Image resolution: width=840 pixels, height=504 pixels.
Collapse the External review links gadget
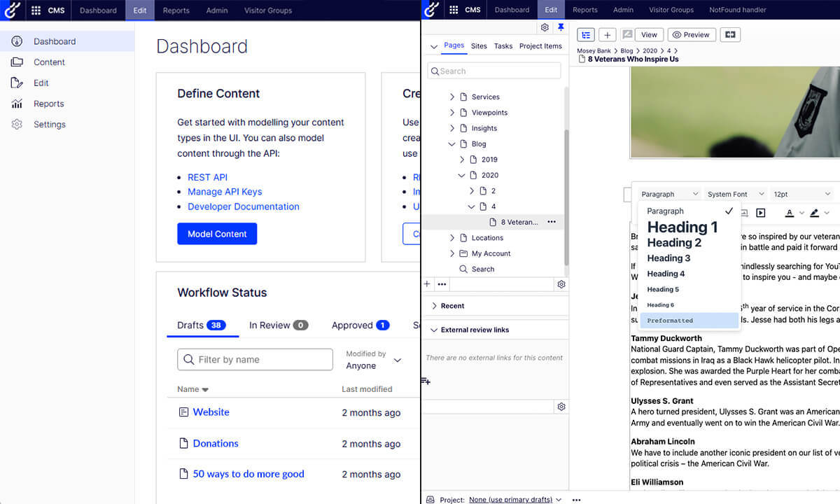435,330
